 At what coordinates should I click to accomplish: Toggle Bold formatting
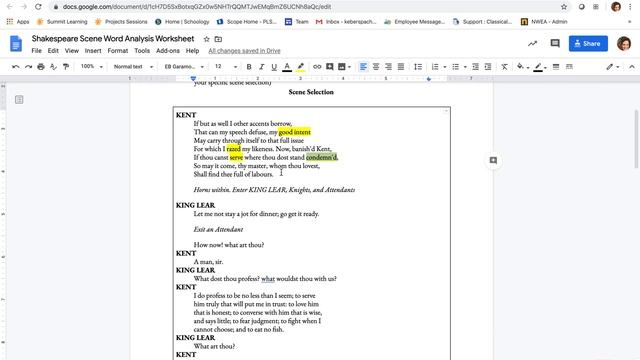249,67
